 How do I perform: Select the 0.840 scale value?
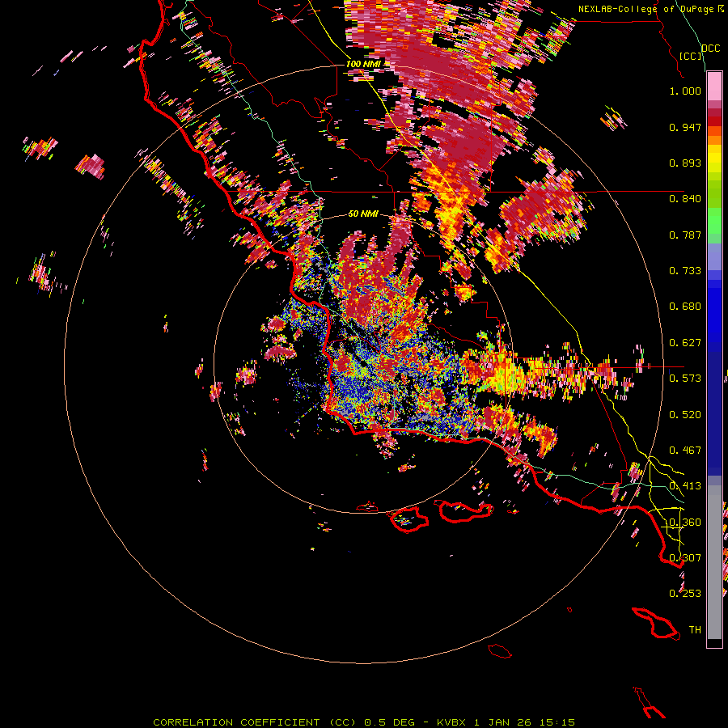(x=685, y=199)
